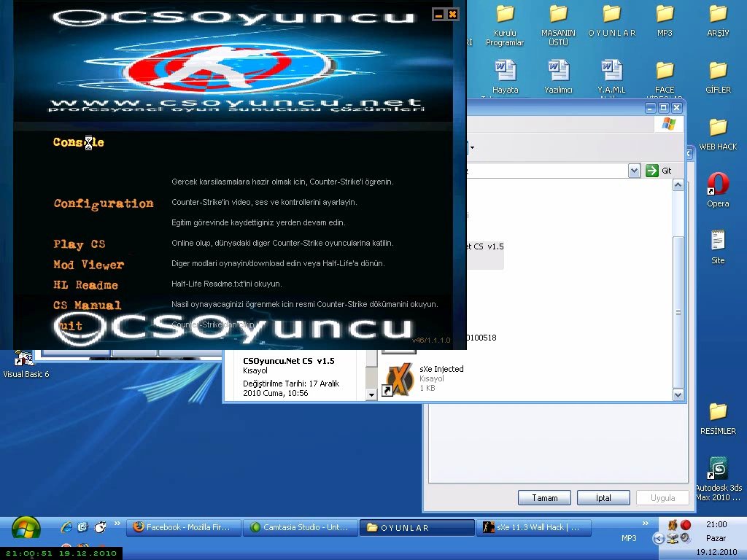
Task: Open HL Readme menu entry
Action: 86,285
